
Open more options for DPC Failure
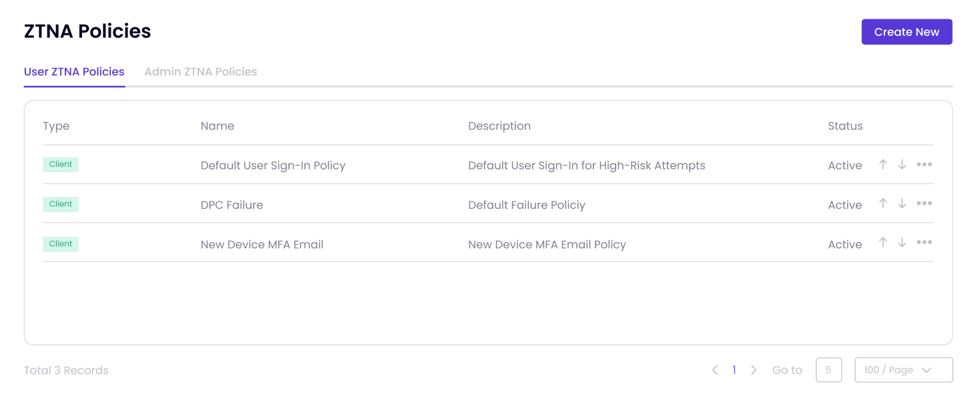(924, 204)
